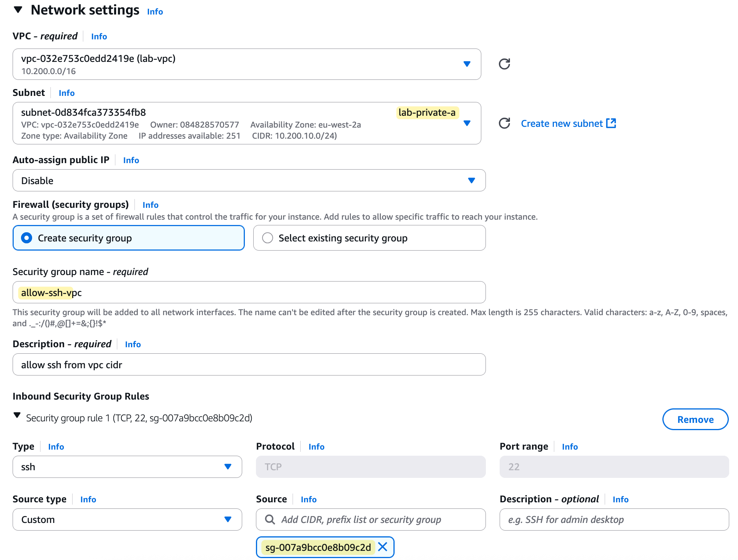Click Info beside Firewall (security groups)
Image resolution: width=738 pixels, height=560 pixels.
tap(150, 205)
